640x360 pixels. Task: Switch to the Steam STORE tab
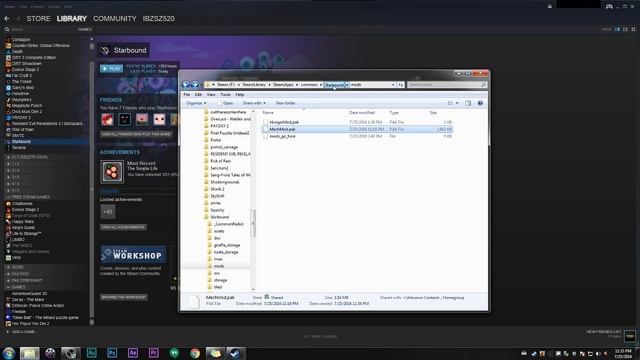click(38, 19)
